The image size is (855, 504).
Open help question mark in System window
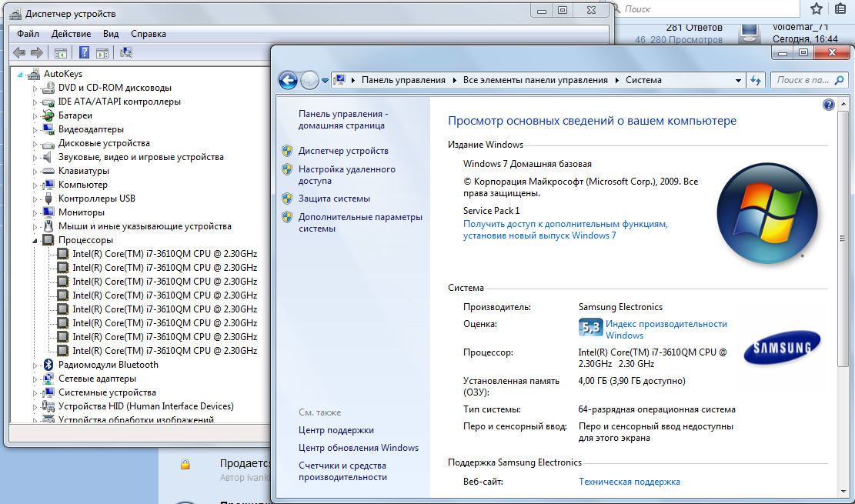click(x=828, y=105)
